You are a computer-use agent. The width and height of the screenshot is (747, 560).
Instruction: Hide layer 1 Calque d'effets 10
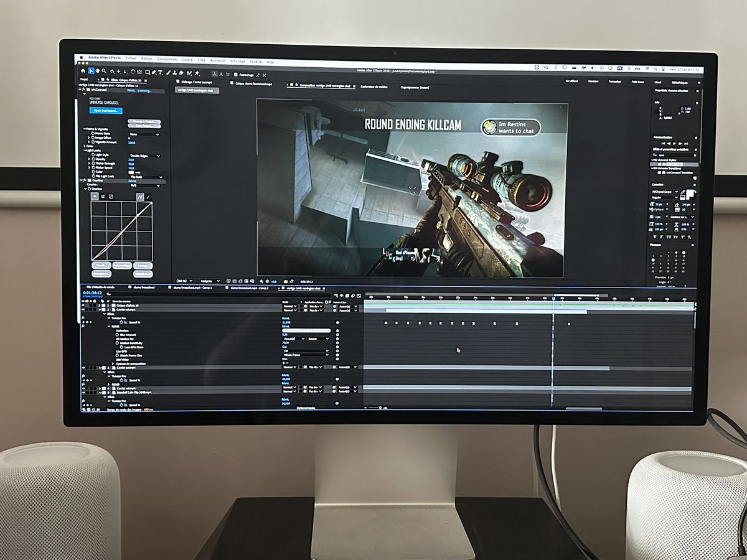83,306
